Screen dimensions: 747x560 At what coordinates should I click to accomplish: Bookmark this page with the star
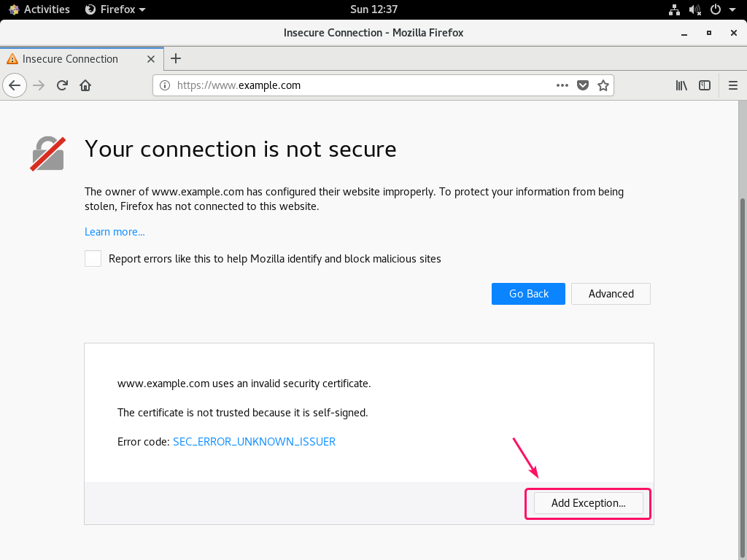[x=603, y=85]
